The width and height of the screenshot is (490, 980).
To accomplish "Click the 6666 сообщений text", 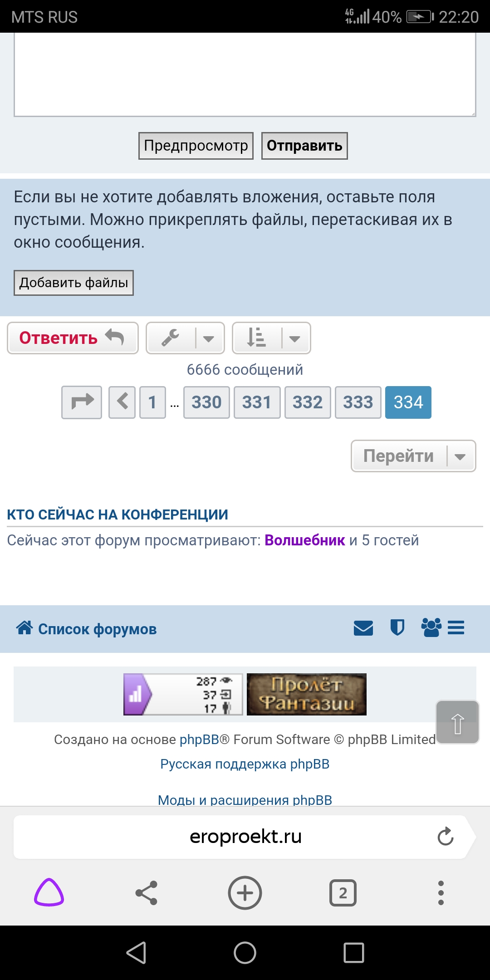I will click(x=245, y=370).
